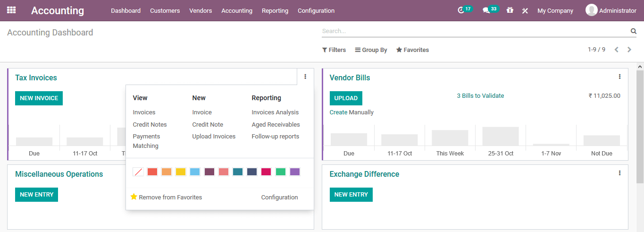
Task: Click the gift box icon in header
Action: (x=510, y=10)
